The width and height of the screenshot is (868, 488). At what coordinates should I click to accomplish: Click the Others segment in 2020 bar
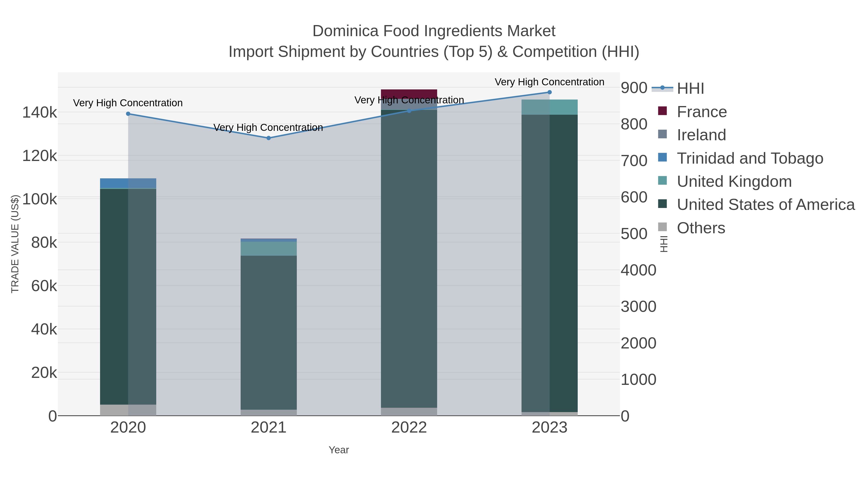tap(128, 410)
